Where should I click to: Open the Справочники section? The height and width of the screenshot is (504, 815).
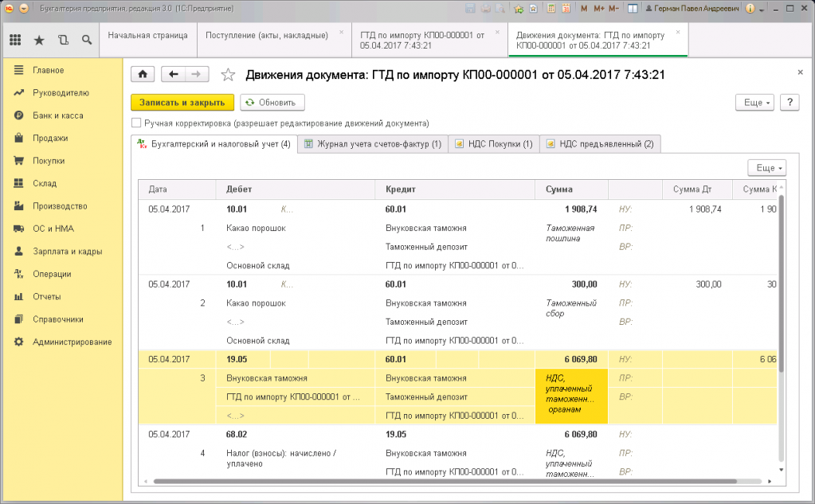pyautogui.click(x=58, y=319)
